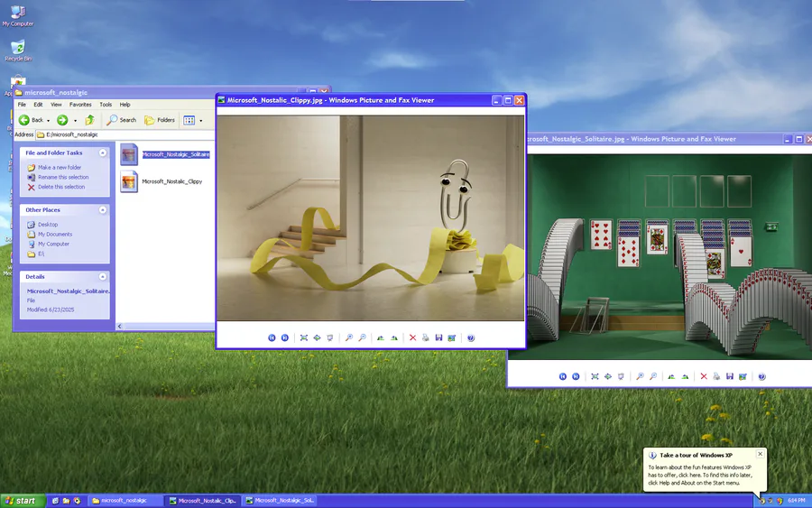Viewport: 812px width, 508px height.
Task: Open the Edit menu in Explorer
Action: click(x=38, y=105)
